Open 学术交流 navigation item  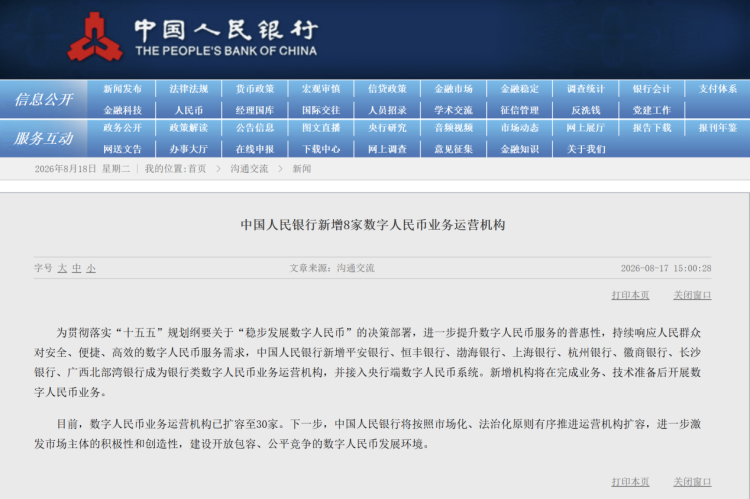click(x=453, y=110)
